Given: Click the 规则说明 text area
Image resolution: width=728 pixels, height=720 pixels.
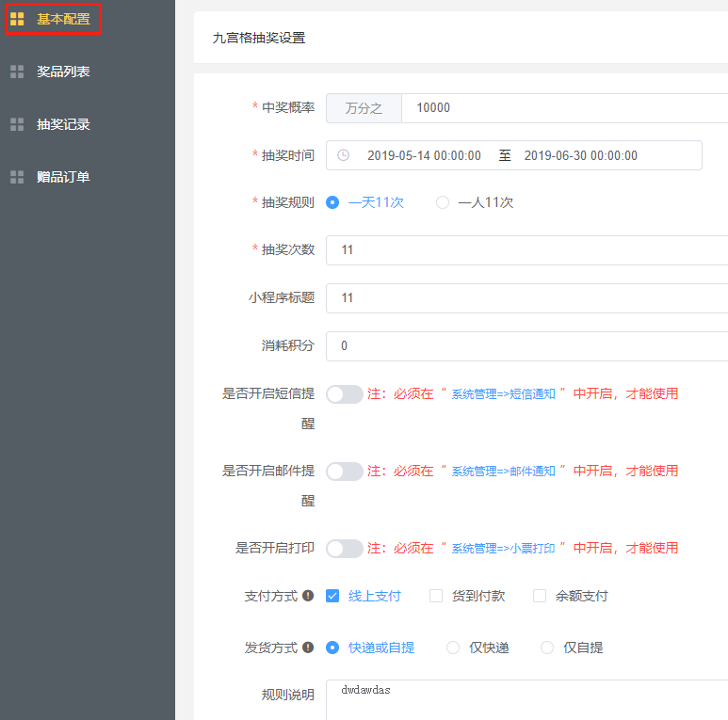Looking at the screenshot, I should click(527, 699).
